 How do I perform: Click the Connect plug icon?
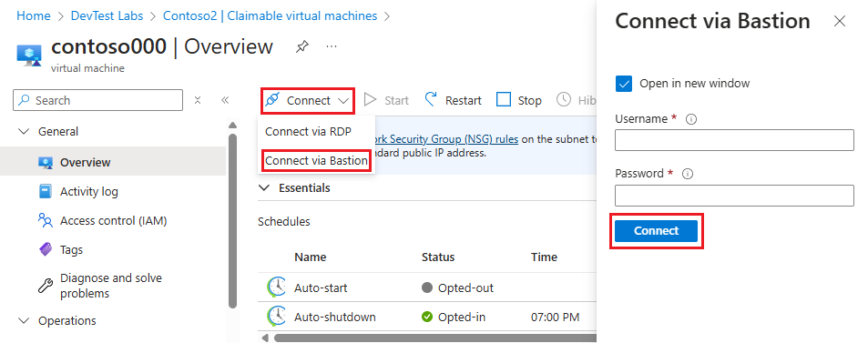point(272,100)
